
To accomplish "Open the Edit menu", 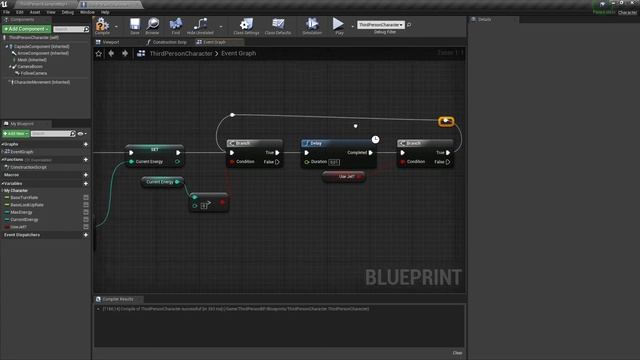I will pyautogui.click(x=20, y=12).
